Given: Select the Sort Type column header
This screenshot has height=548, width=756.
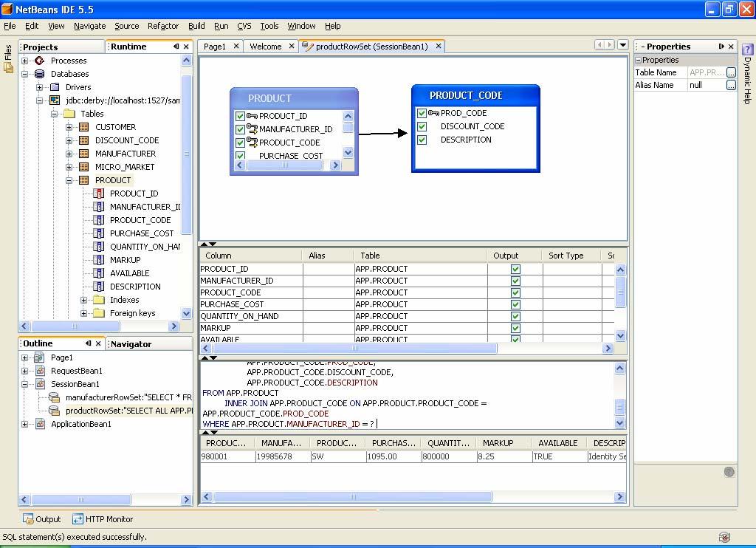Looking at the screenshot, I should click(571, 256).
